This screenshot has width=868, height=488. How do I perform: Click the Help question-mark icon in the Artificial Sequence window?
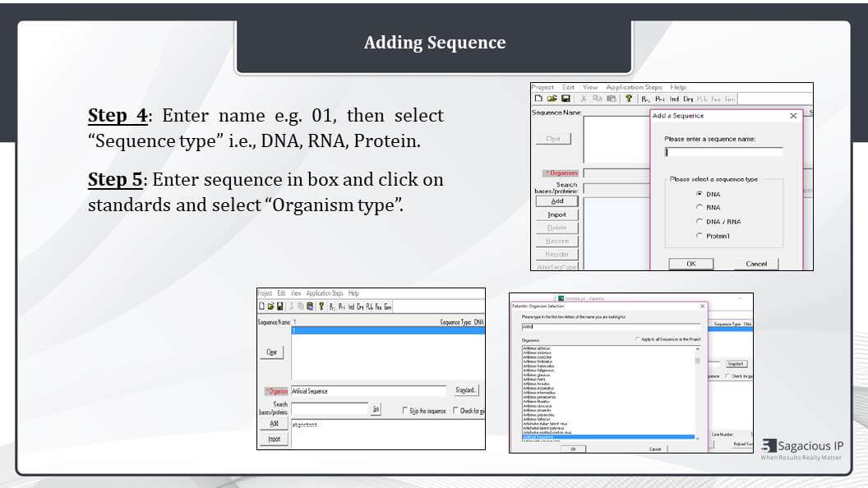321,306
